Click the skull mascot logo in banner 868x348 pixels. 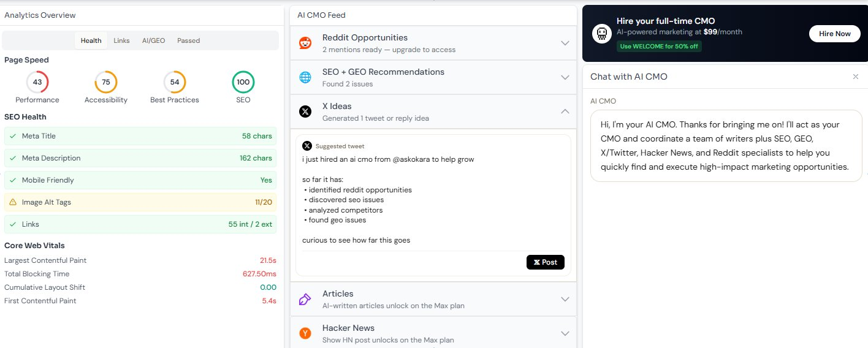click(x=602, y=34)
